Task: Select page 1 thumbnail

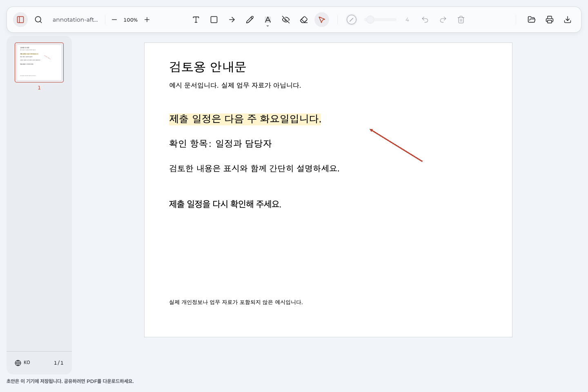Action: [x=39, y=62]
